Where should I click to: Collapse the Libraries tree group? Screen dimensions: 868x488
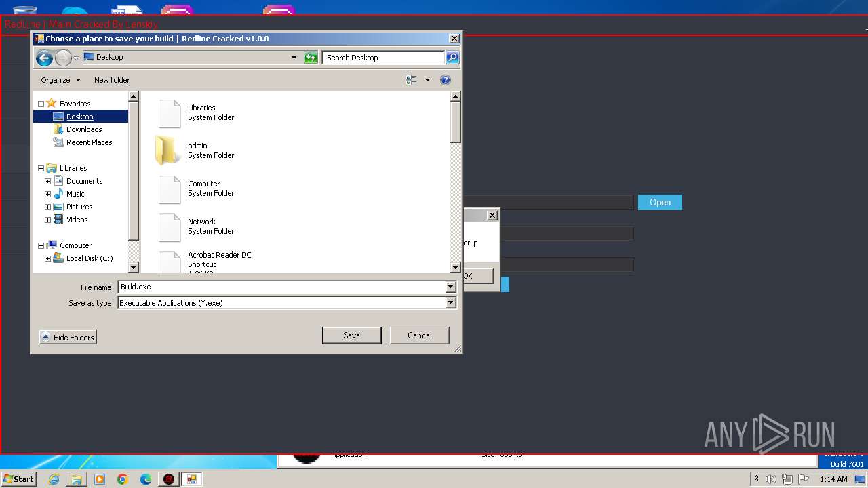[x=41, y=168]
